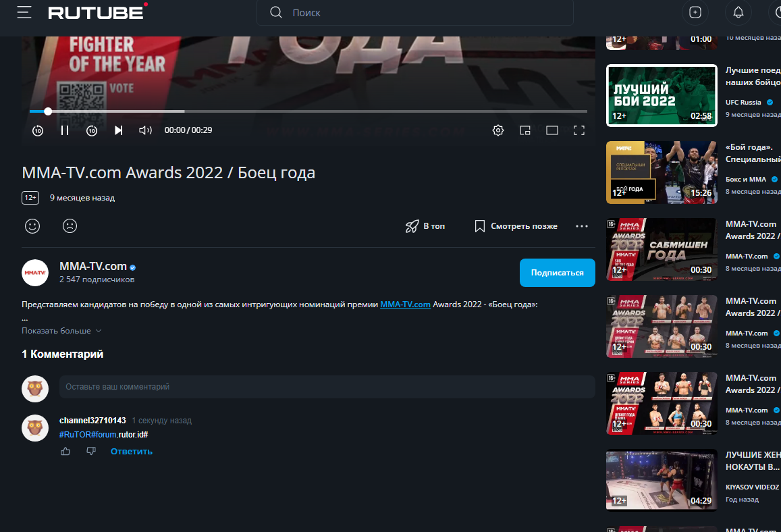Open Бокс и ММА channel link
The image size is (781, 532).
pos(746,180)
